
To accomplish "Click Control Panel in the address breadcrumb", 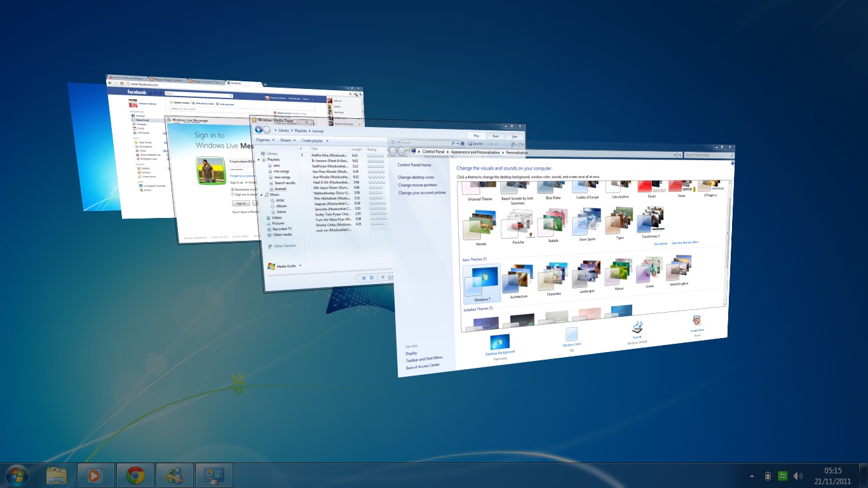I will pos(433,152).
